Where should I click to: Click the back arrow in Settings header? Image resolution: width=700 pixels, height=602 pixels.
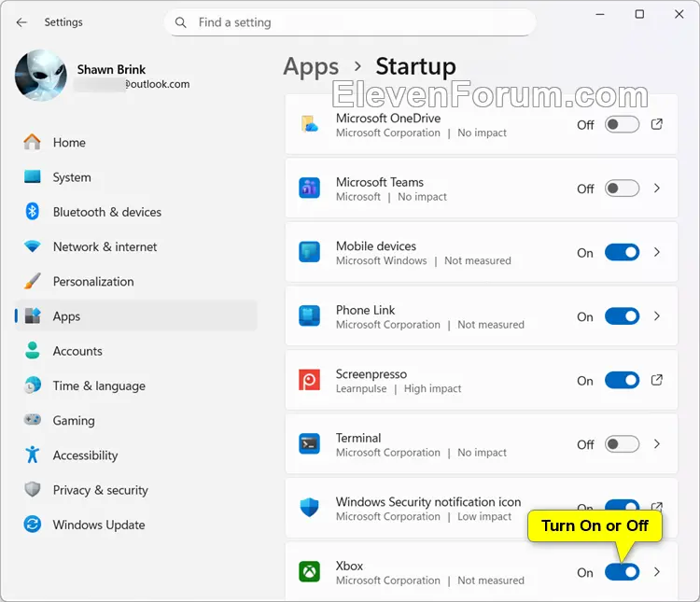point(21,22)
